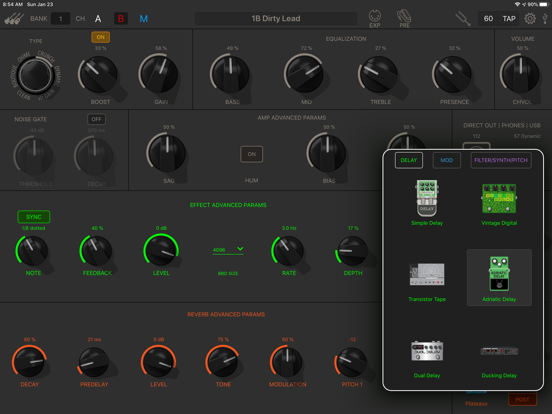Switch to the MOD effects tab
The height and width of the screenshot is (414, 552).
click(x=446, y=160)
